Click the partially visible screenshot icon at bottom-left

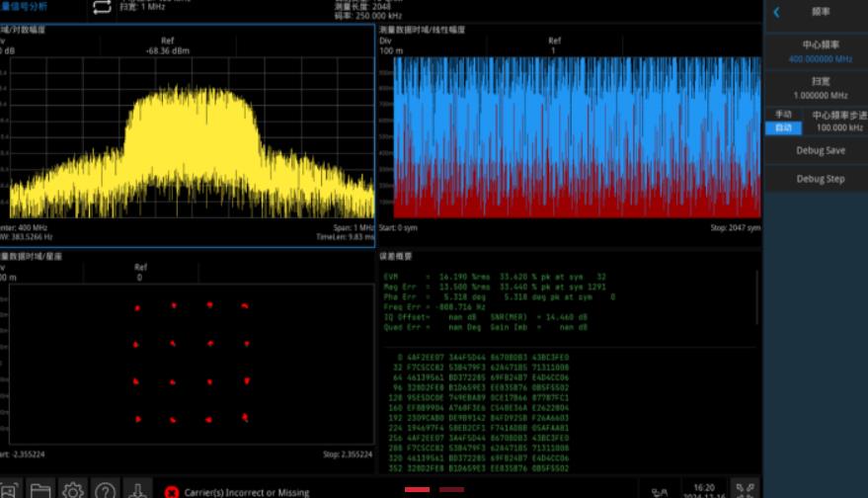tap(8, 489)
